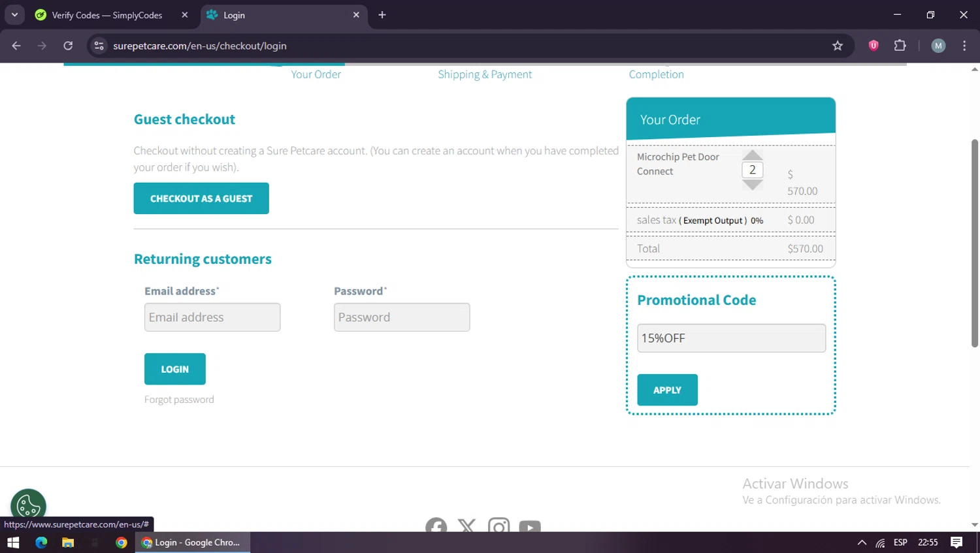
Task: Click the taskbar clock 22:55
Action: coord(928,543)
